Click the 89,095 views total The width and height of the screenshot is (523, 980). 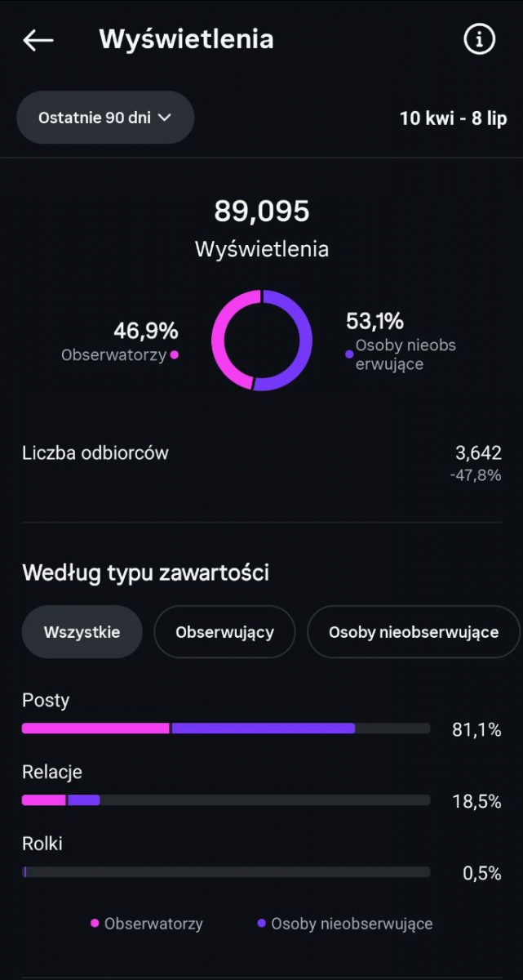pos(261,212)
